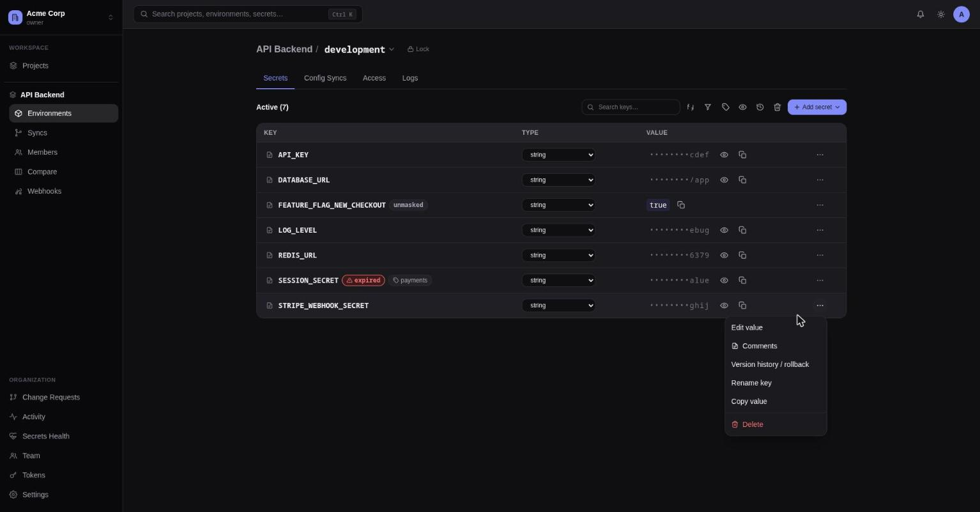
Task: Click the tag filter icon in toolbar
Action: tap(725, 107)
